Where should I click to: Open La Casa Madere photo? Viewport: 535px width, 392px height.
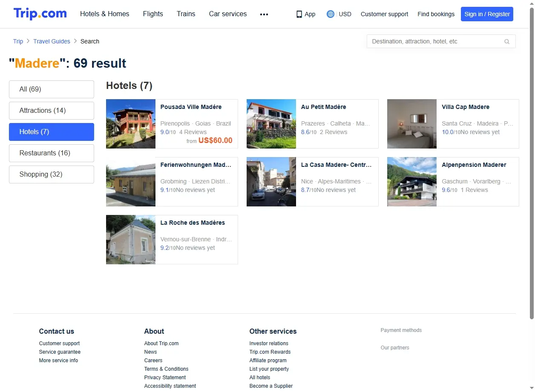pos(271,182)
